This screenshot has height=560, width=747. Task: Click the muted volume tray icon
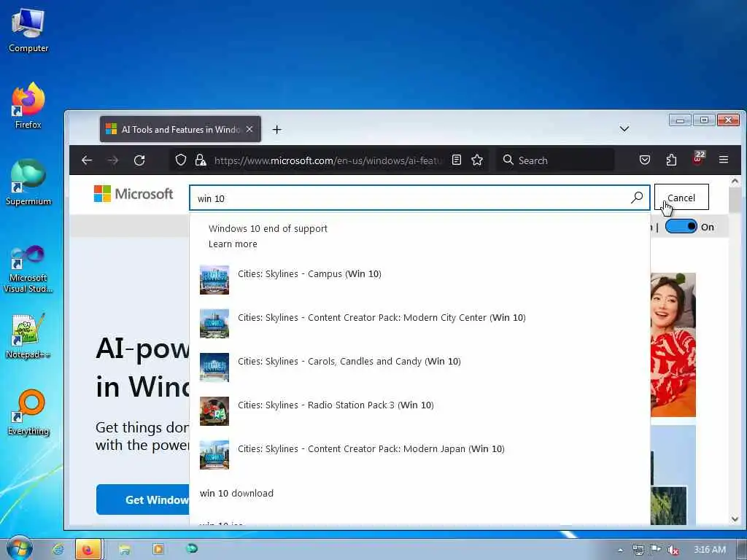(673, 550)
